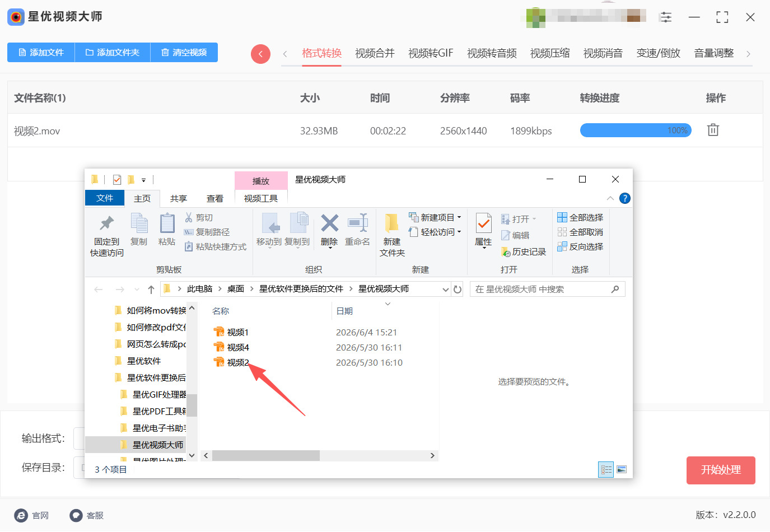Click the 复制 icon in Explorer ribbon
Viewport: 770px width, 532px height.
pos(139,223)
